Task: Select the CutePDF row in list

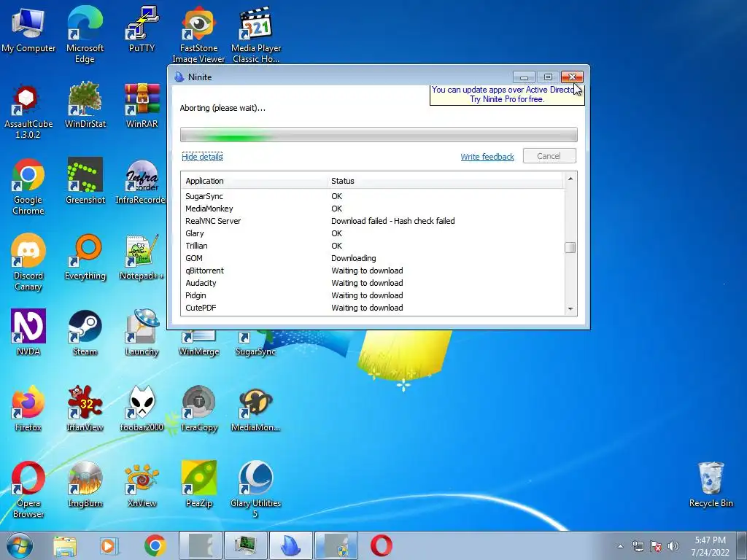Action: [373, 308]
